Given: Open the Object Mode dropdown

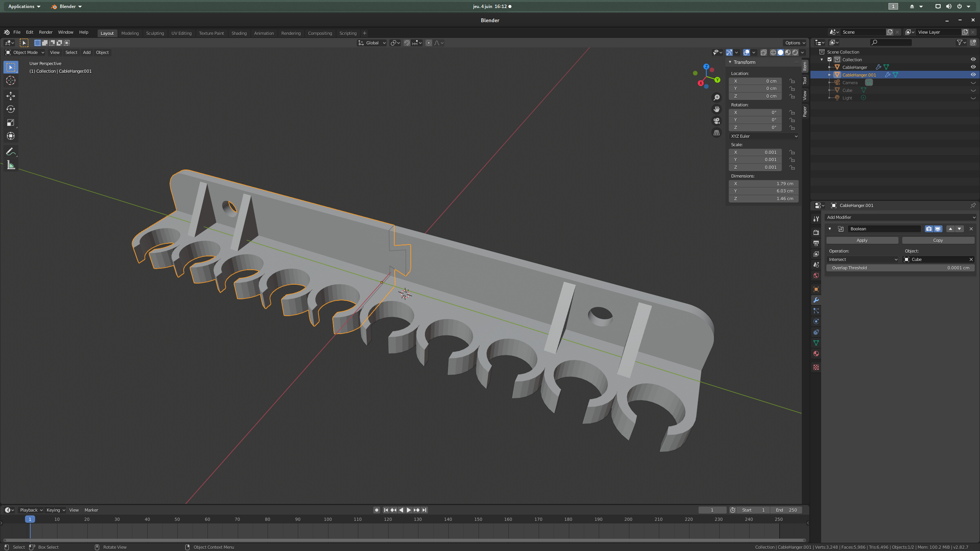Looking at the screenshot, I should pos(25,52).
